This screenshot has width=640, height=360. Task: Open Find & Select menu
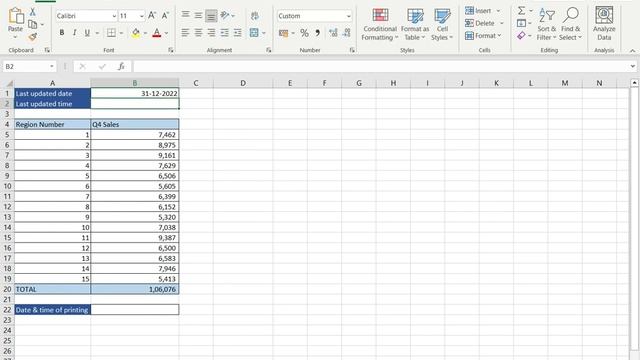point(571,24)
